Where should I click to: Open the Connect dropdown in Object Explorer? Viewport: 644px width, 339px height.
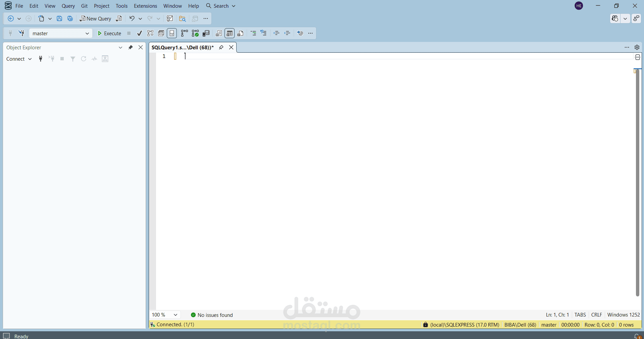click(x=19, y=59)
